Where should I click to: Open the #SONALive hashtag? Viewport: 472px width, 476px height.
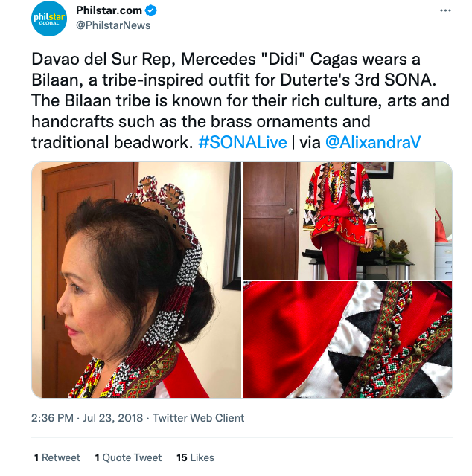point(242,142)
